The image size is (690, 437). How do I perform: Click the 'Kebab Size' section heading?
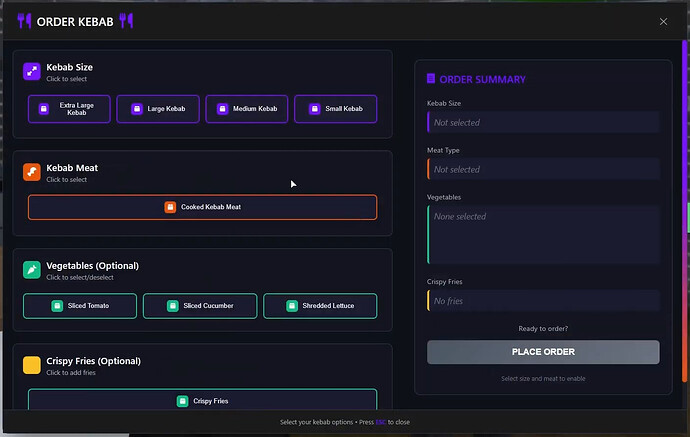coord(70,67)
